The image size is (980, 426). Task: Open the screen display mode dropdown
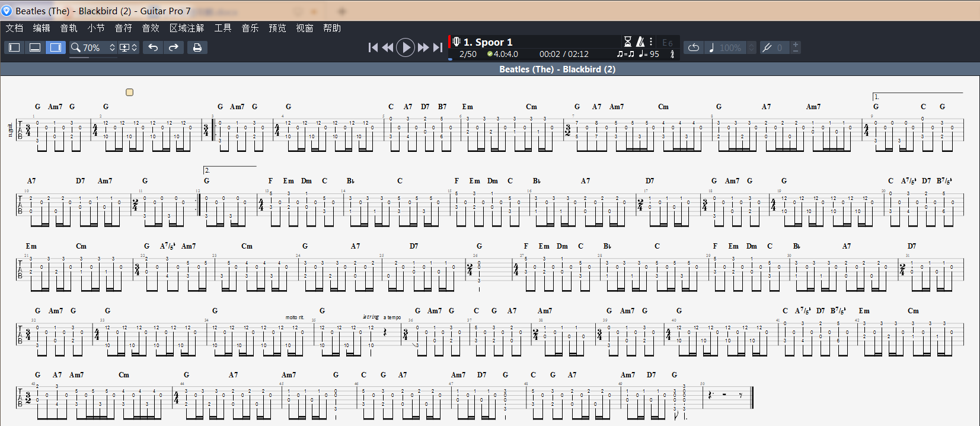128,47
